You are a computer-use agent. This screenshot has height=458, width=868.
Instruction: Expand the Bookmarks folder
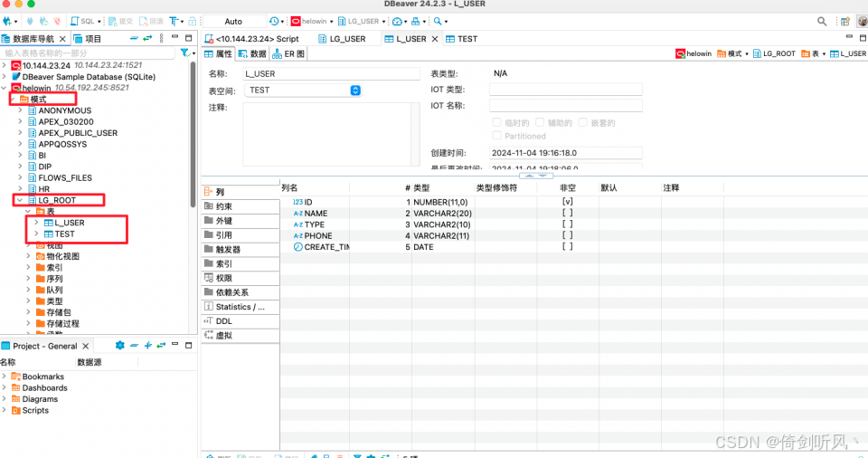[x=5, y=377]
